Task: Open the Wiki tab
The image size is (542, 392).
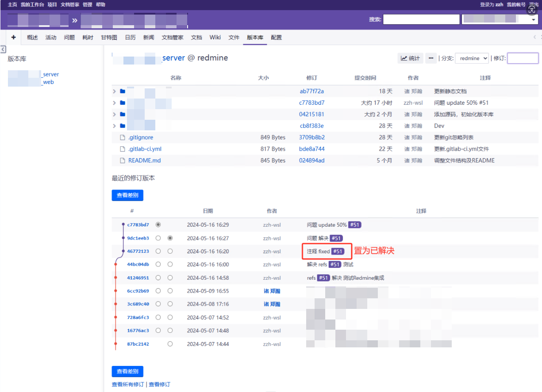Action: coord(215,38)
